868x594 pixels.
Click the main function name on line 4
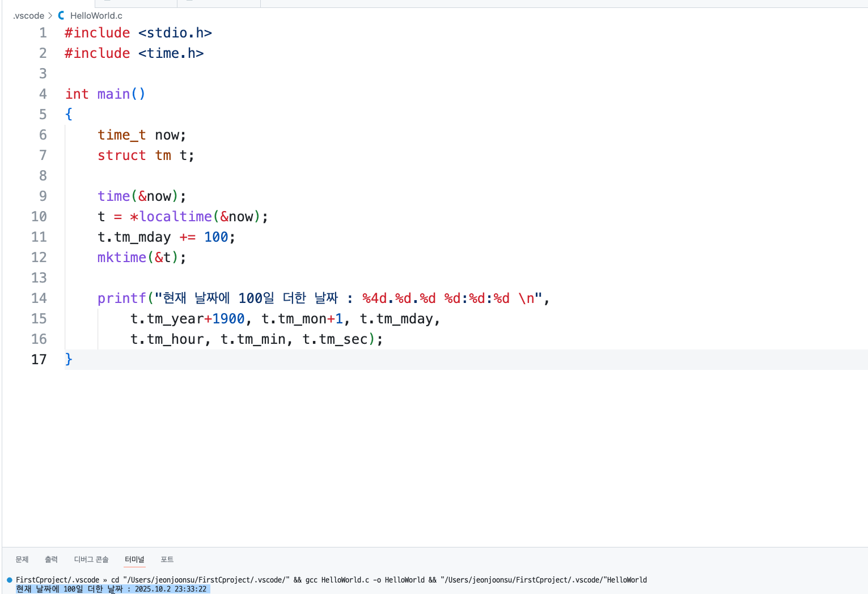click(114, 94)
